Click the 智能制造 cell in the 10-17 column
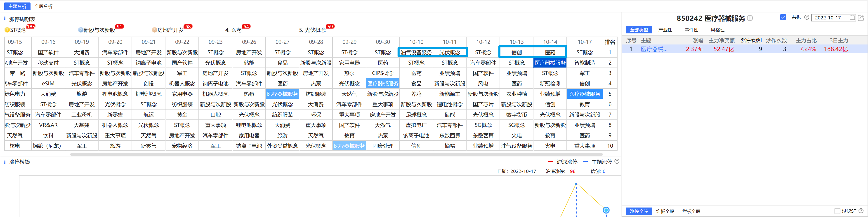This screenshot has height=217, width=868. (x=584, y=63)
